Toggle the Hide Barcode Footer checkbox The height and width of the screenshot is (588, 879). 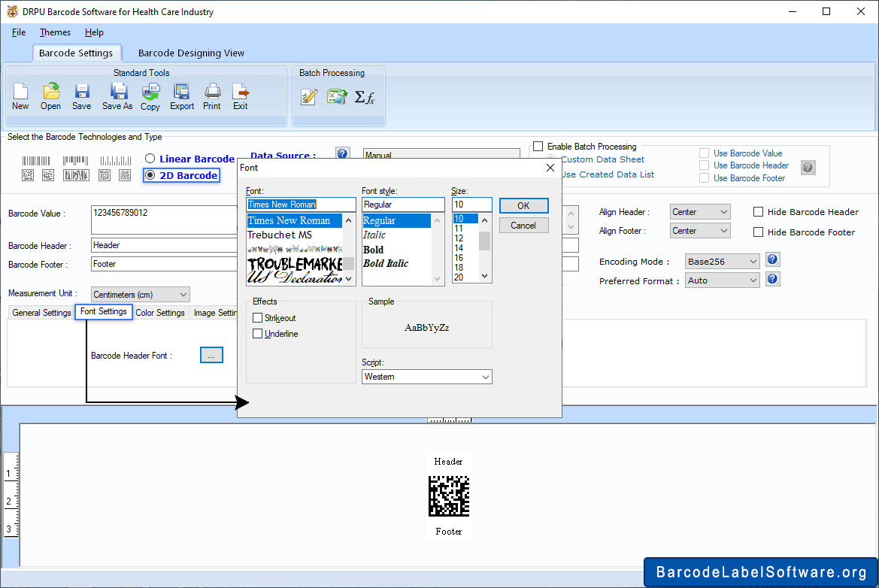(x=758, y=232)
